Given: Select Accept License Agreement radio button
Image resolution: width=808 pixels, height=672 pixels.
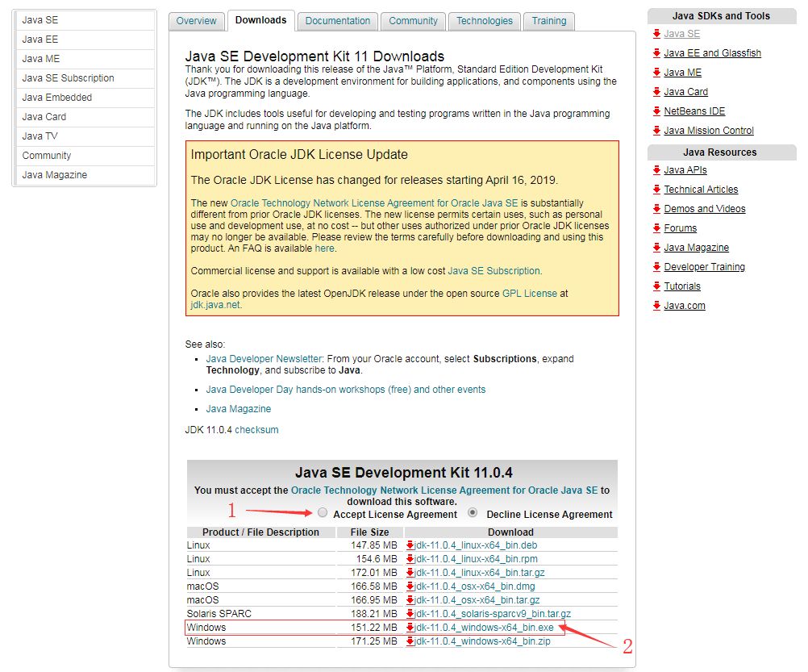Looking at the screenshot, I should 323,513.
